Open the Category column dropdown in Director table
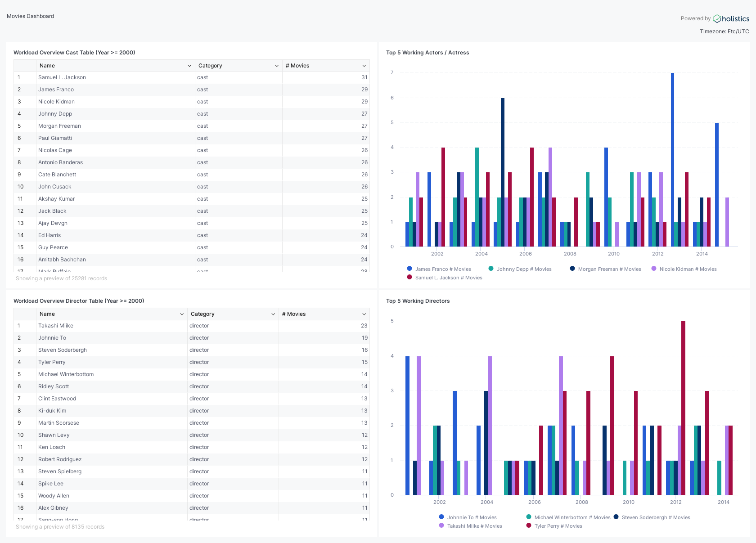The width and height of the screenshot is (756, 543). pyautogui.click(x=273, y=314)
